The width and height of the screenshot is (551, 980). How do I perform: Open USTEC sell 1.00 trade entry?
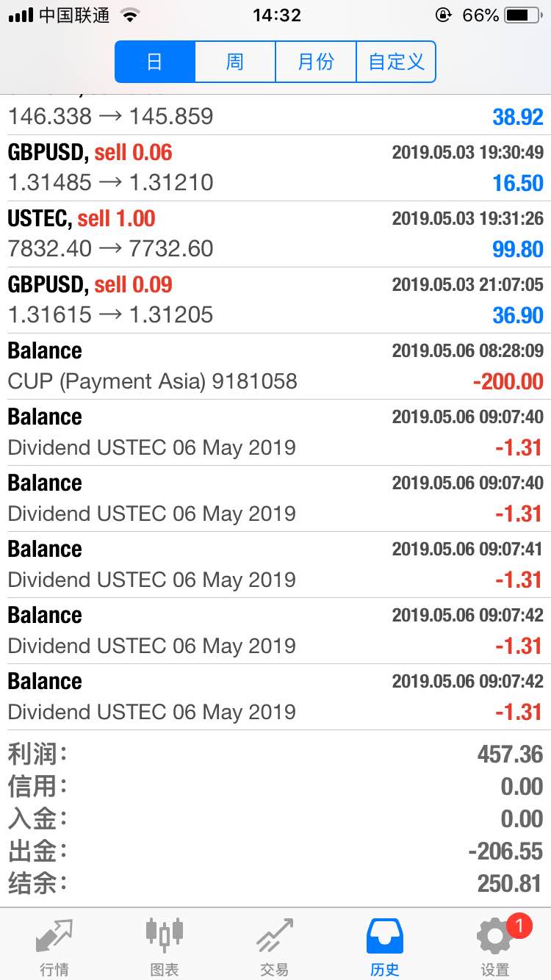275,234
